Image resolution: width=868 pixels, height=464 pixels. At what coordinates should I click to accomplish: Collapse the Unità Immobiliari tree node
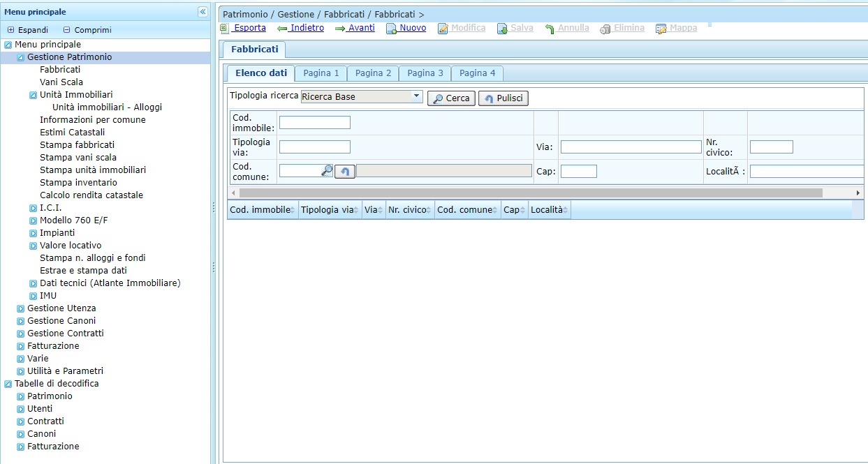33,95
